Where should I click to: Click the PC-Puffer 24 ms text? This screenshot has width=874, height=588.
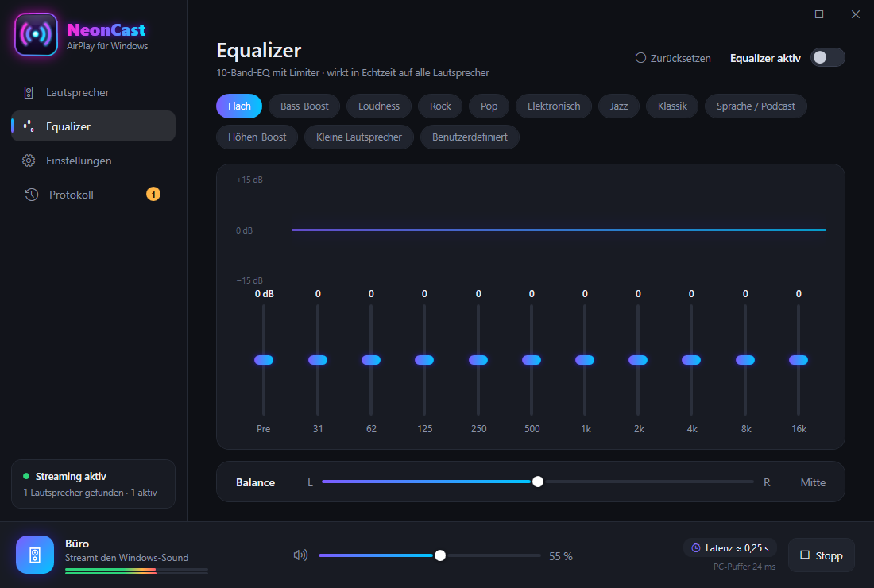coord(744,567)
